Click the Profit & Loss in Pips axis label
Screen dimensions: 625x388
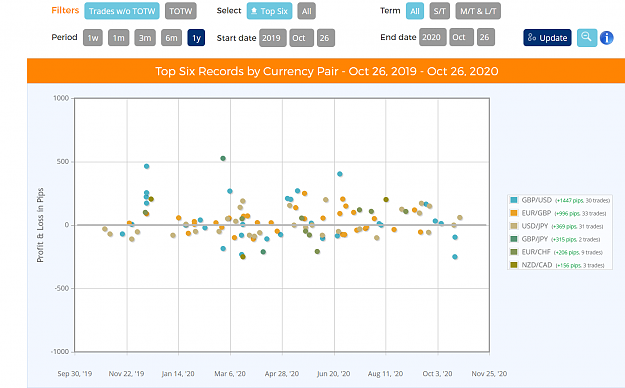tap(40, 225)
